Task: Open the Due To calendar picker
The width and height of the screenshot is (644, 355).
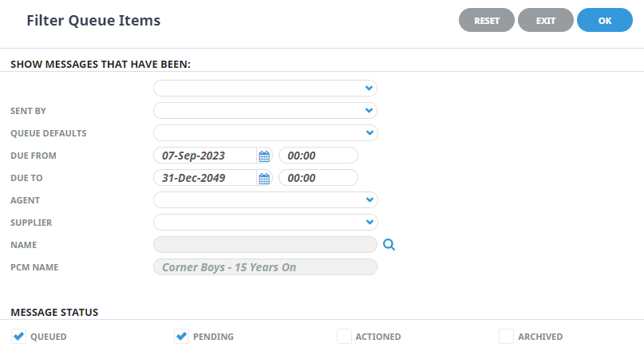Action: click(264, 178)
